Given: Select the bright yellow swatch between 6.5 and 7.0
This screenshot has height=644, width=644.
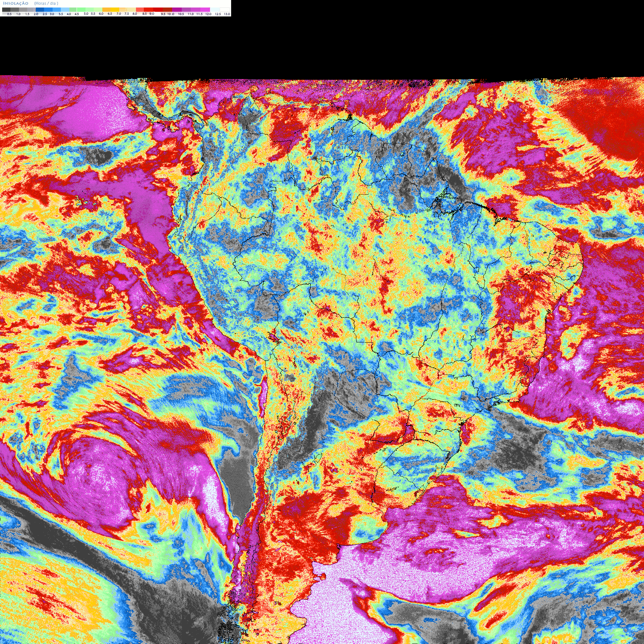Looking at the screenshot, I should pyautogui.click(x=115, y=10).
